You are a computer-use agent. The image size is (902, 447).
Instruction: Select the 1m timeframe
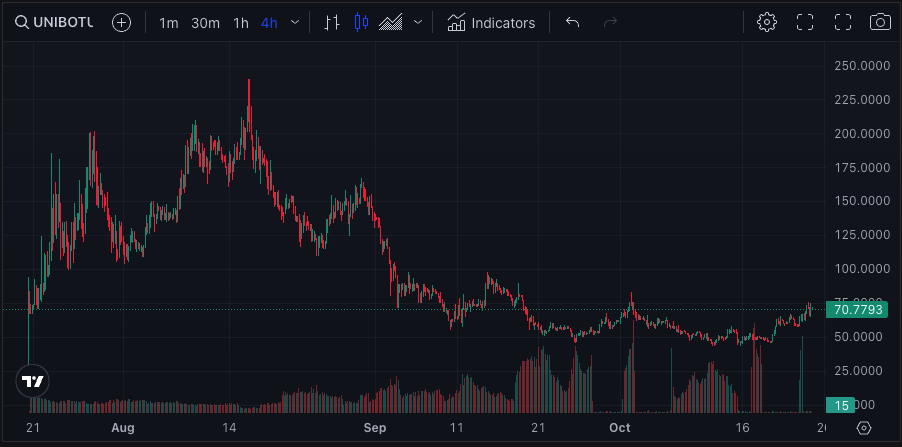(169, 23)
